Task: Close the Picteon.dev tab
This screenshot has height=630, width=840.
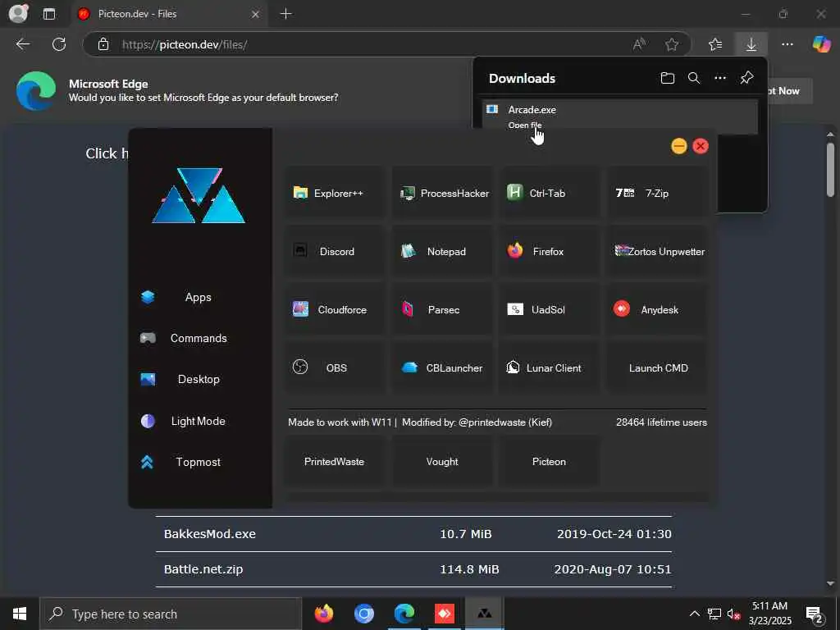Action: (256, 14)
